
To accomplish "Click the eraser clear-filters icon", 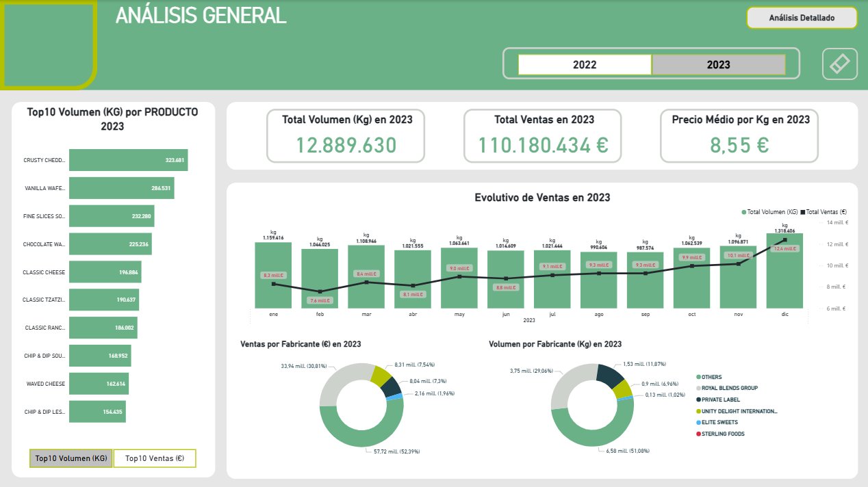I will [x=840, y=64].
